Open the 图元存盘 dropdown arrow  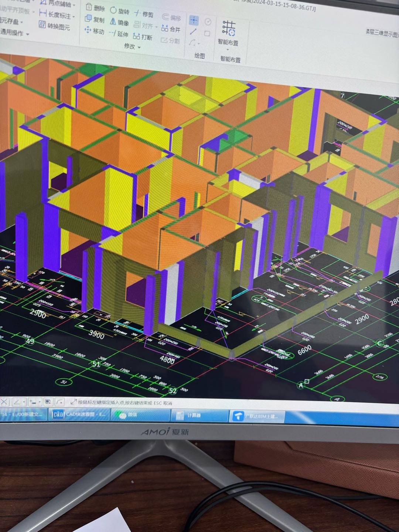(x=21, y=23)
